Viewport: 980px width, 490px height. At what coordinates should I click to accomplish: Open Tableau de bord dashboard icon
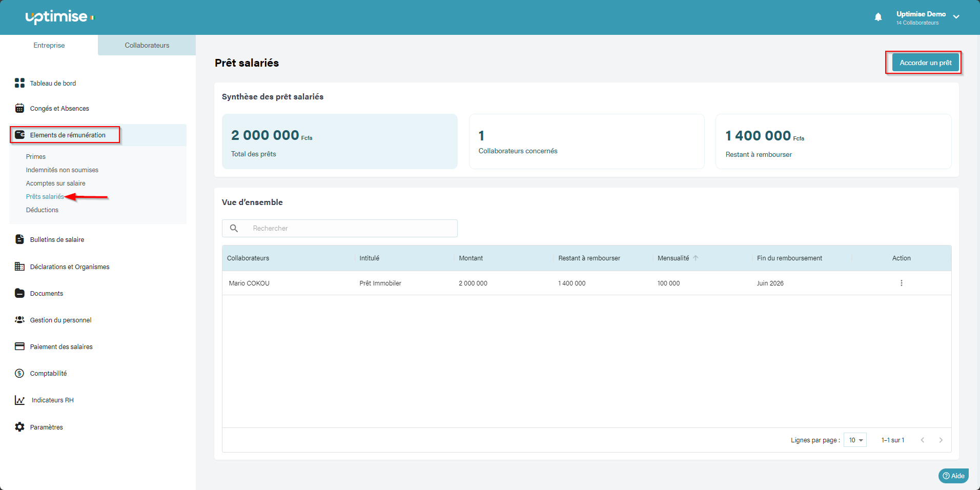click(19, 83)
